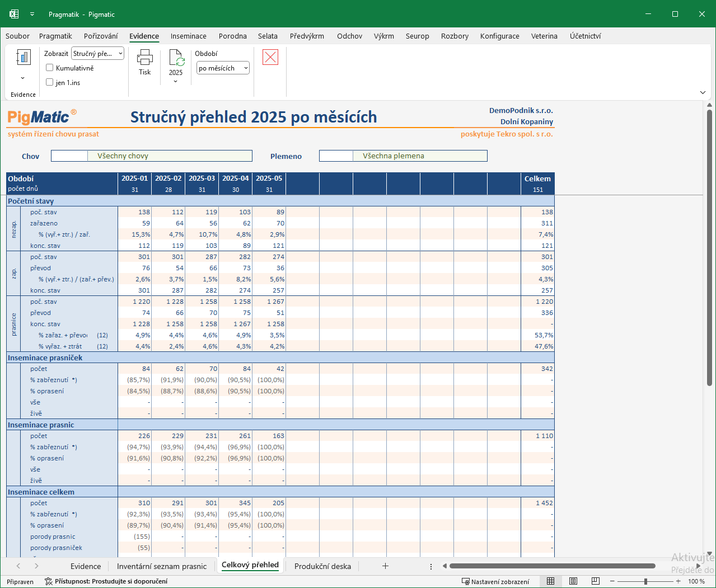Open the Veterina ribbon tab

pos(544,36)
